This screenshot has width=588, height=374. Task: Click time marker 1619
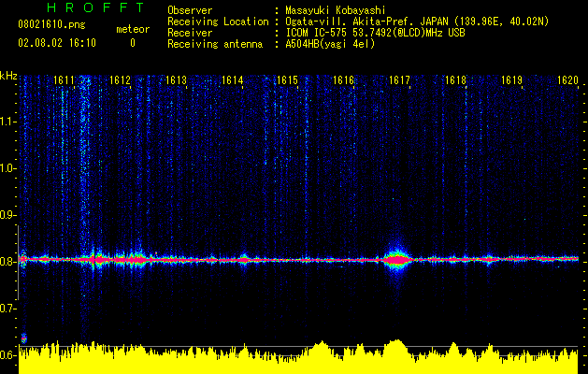point(511,79)
